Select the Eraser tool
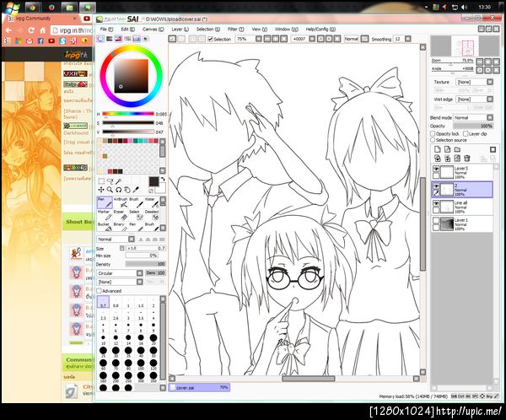506x420 pixels. (x=121, y=215)
